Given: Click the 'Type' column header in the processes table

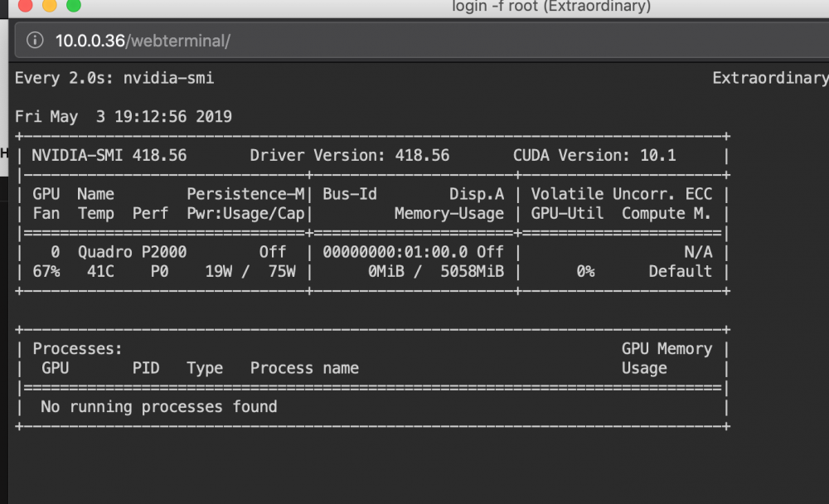Looking at the screenshot, I should coord(205,368).
